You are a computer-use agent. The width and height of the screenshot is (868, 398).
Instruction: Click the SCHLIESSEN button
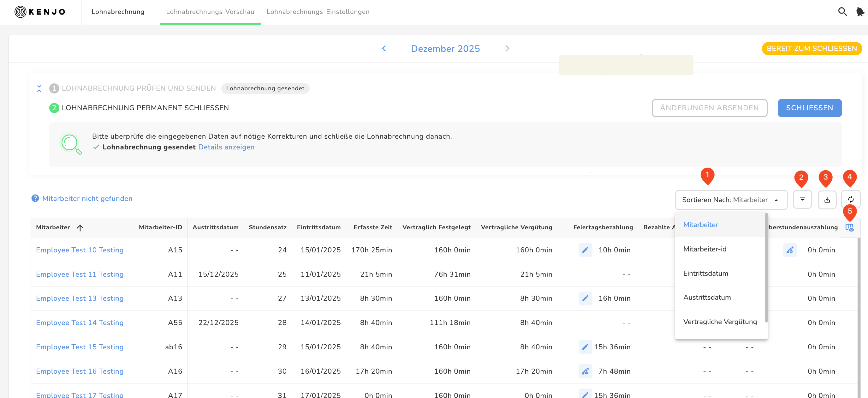(x=809, y=108)
